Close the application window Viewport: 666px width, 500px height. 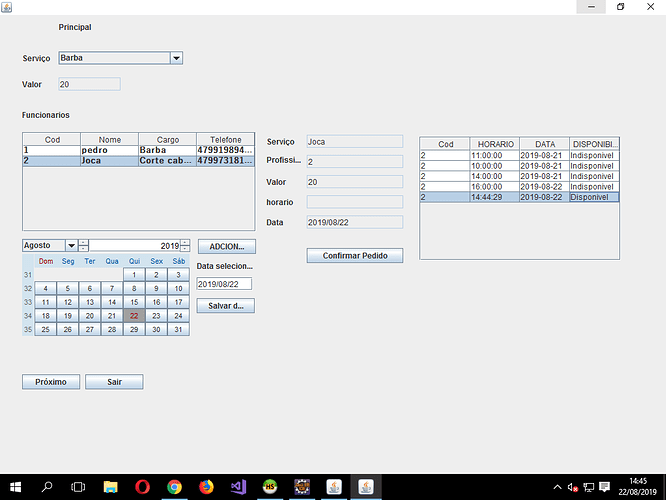click(650, 7)
